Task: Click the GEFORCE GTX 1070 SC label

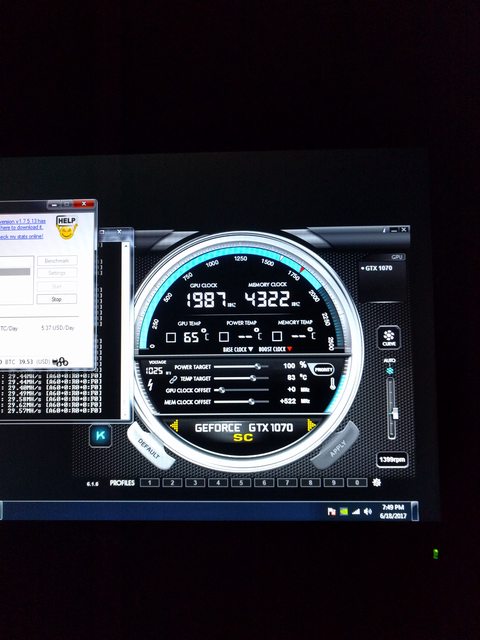Action: [244, 432]
